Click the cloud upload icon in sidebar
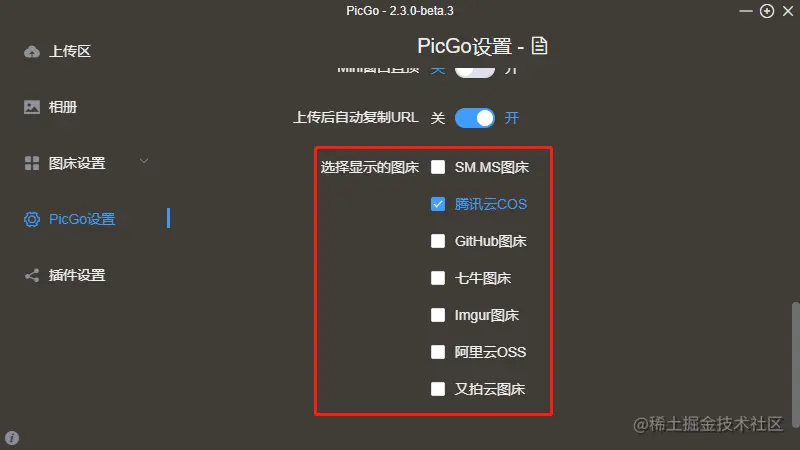Screen dimensions: 800x450 32,52
